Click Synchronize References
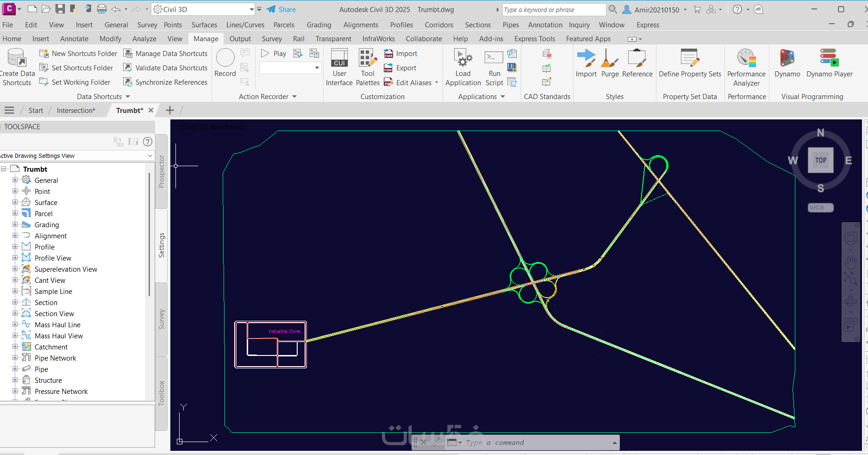 pos(165,82)
